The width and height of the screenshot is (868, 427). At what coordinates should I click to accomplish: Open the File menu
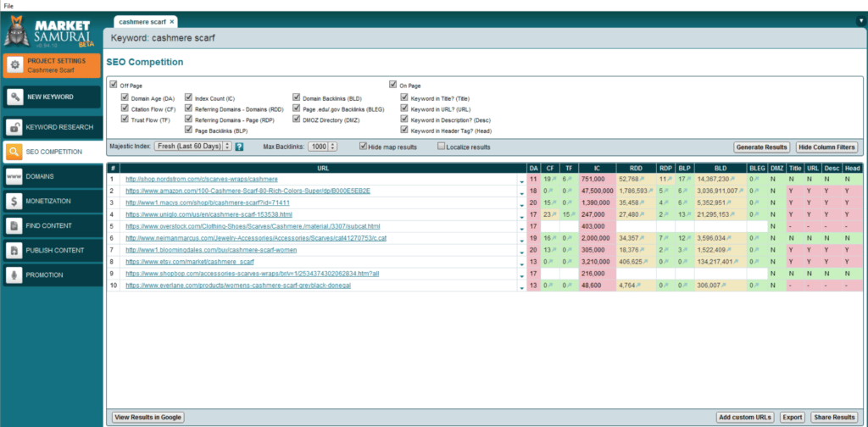pos(8,5)
